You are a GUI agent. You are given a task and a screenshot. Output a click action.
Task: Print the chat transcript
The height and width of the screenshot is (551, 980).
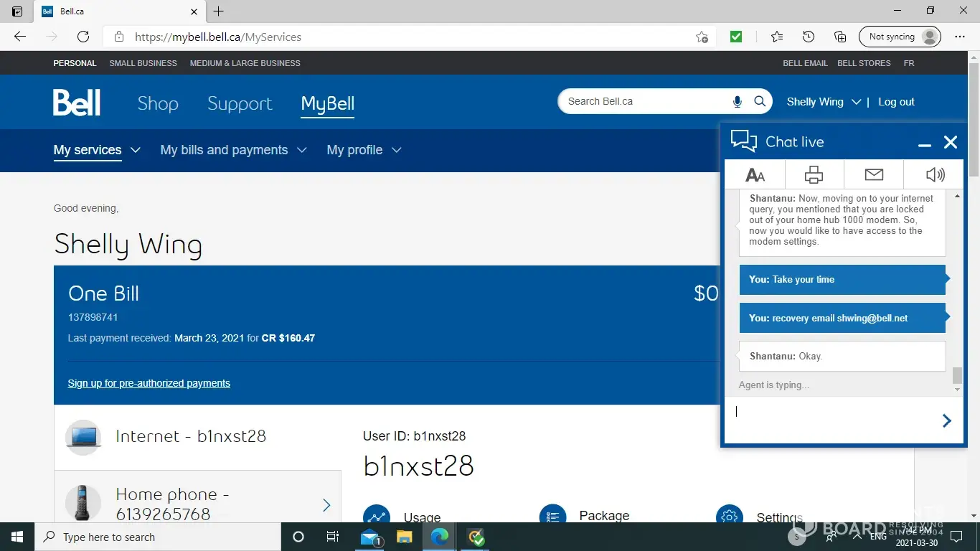click(x=814, y=174)
